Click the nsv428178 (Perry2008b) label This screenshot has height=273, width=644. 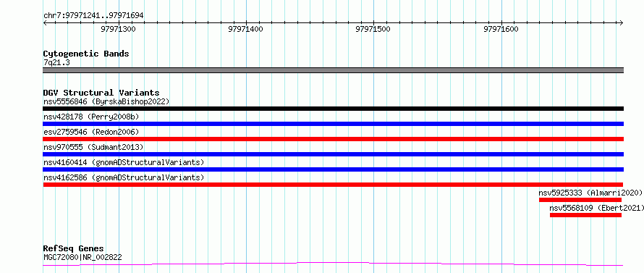[90, 117]
